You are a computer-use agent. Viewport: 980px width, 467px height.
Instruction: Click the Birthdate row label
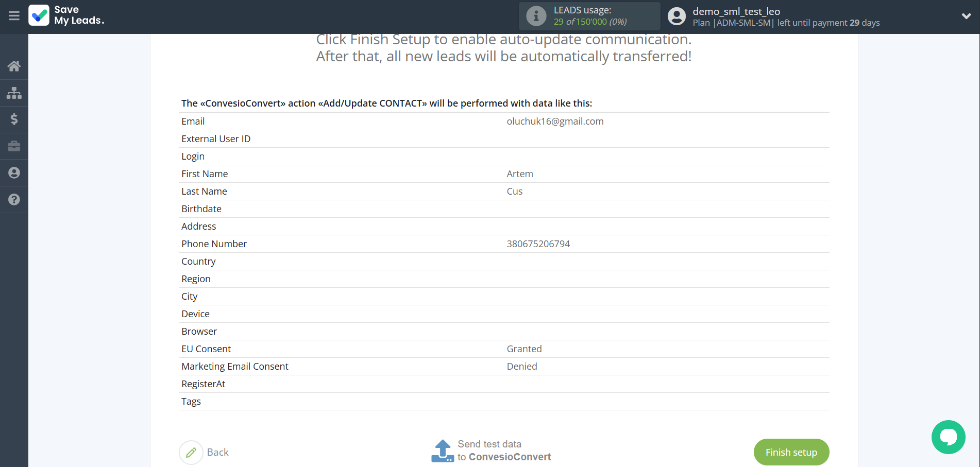tap(201, 209)
